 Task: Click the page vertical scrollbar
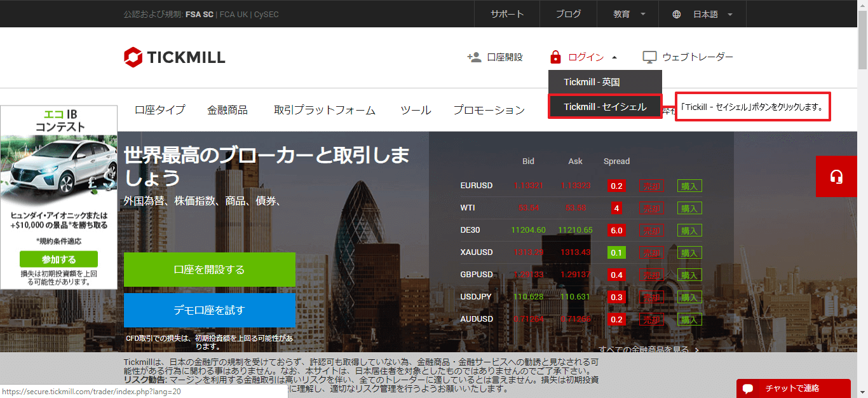pyautogui.click(x=862, y=191)
